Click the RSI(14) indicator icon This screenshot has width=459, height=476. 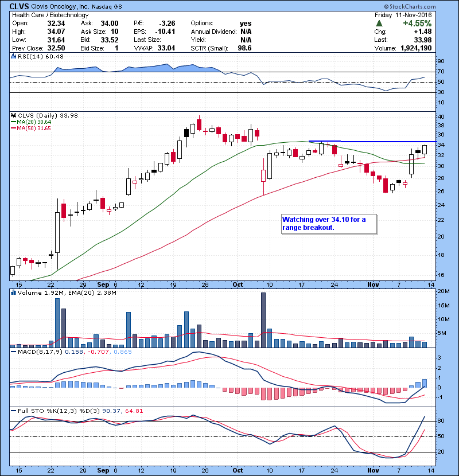[x=13, y=56]
